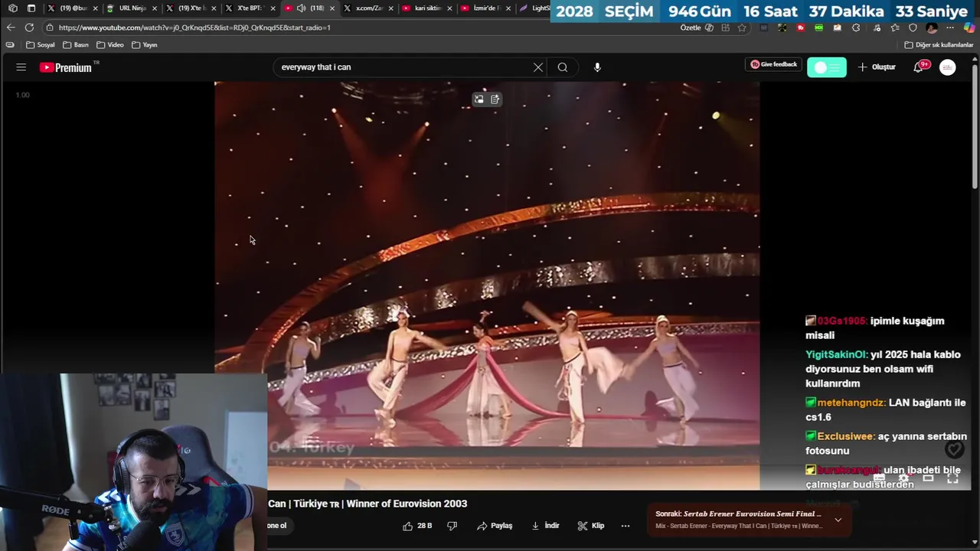Click the streamer webcam overlay
980x551 pixels.
(x=134, y=462)
